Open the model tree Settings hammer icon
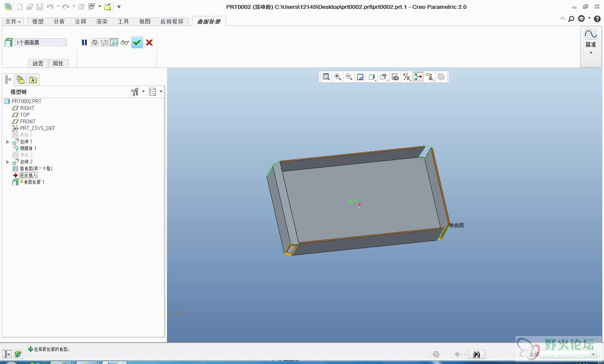 pos(135,92)
